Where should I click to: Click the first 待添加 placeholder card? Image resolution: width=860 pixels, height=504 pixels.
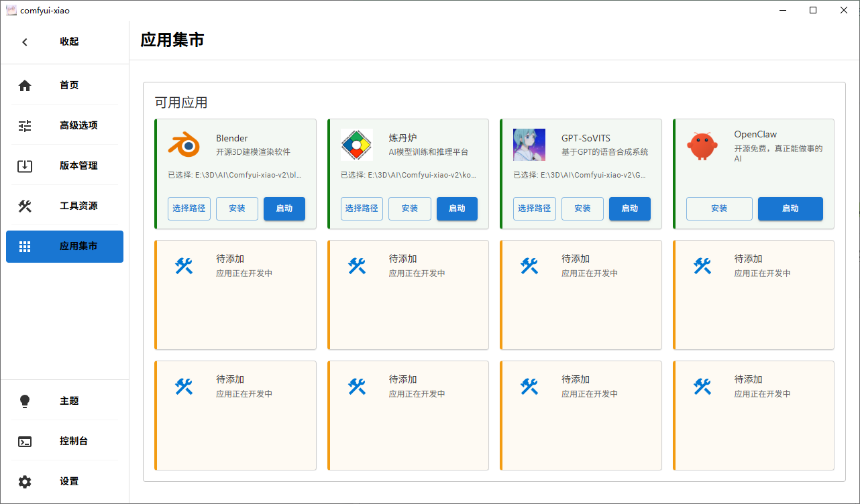(x=235, y=295)
